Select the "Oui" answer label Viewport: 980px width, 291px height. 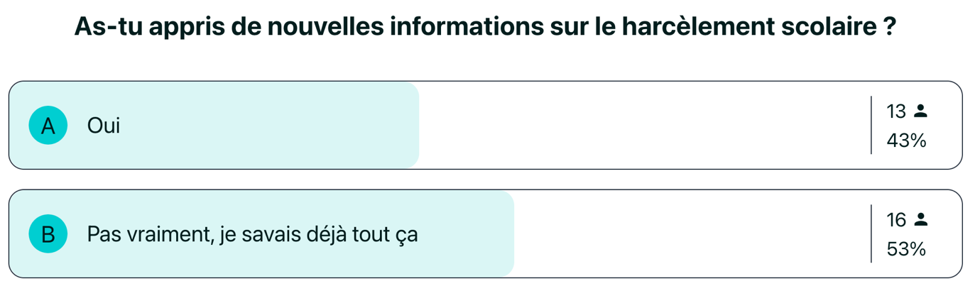(x=104, y=126)
